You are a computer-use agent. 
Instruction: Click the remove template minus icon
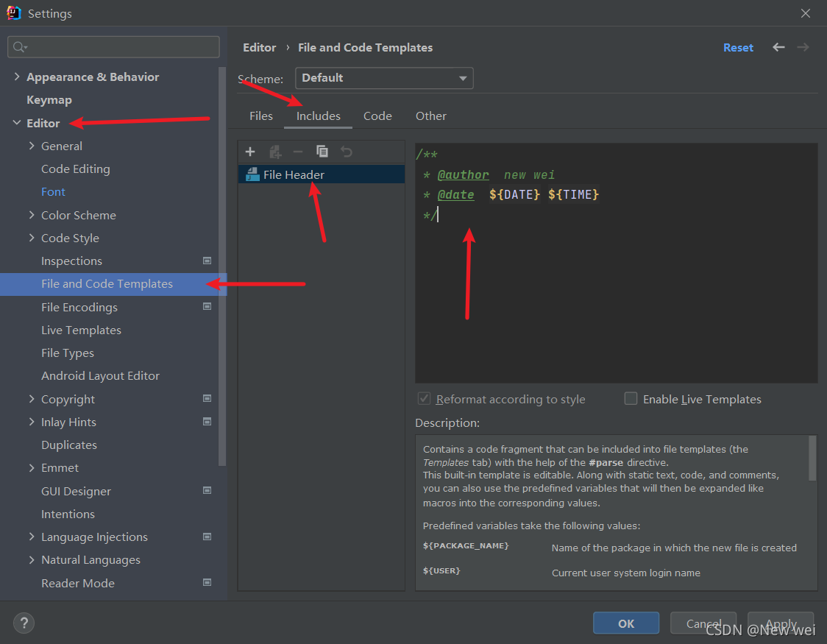pos(298,152)
